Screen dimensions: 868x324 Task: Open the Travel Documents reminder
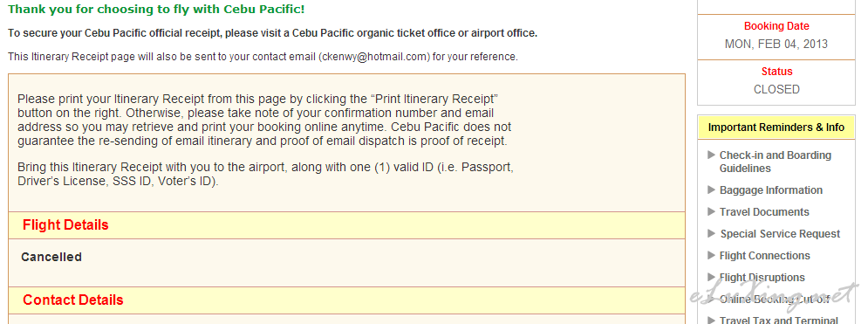point(764,212)
